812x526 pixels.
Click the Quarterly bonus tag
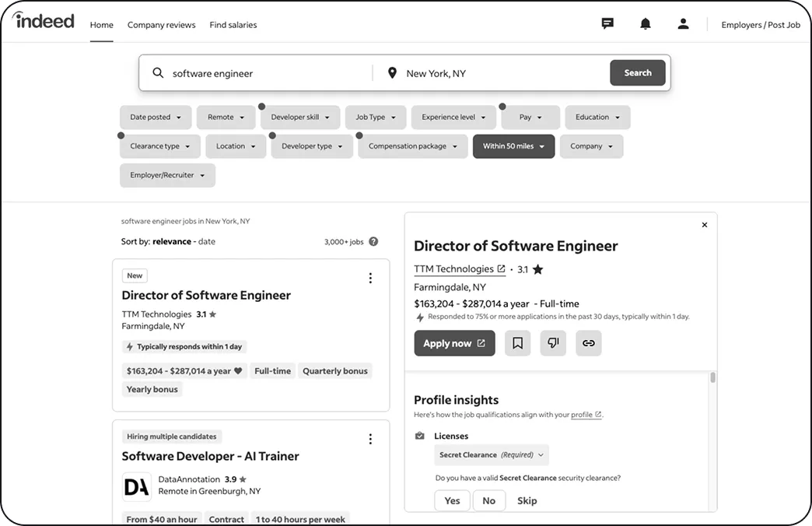(x=335, y=371)
